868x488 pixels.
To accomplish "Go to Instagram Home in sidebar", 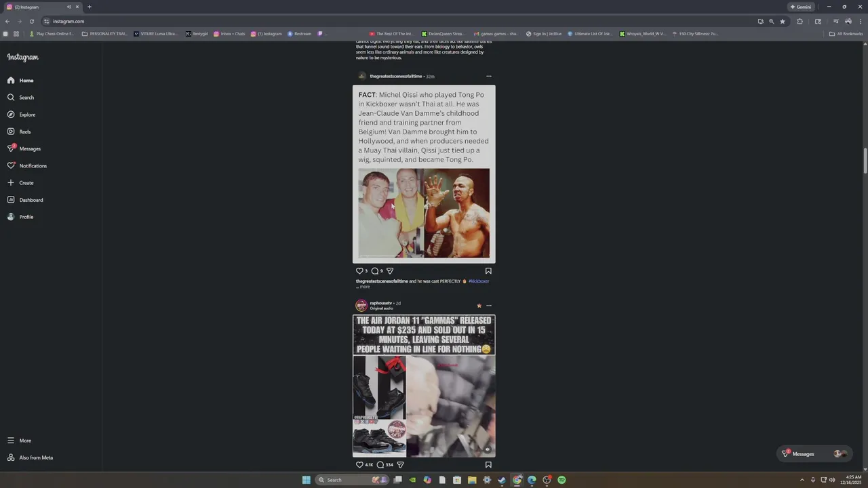I will pyautogui.click(x=20, y=81).
